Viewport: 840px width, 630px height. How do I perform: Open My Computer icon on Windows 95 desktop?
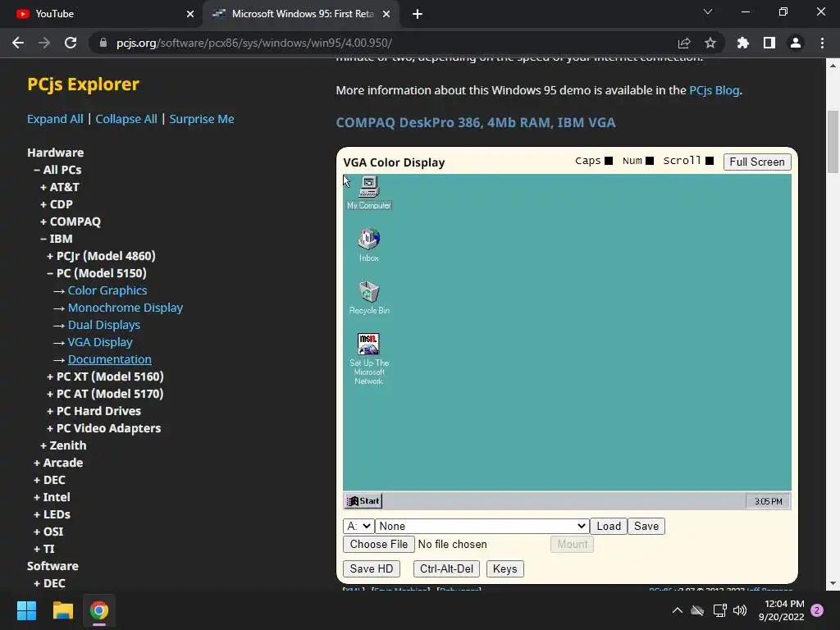[x=368, y=192]
